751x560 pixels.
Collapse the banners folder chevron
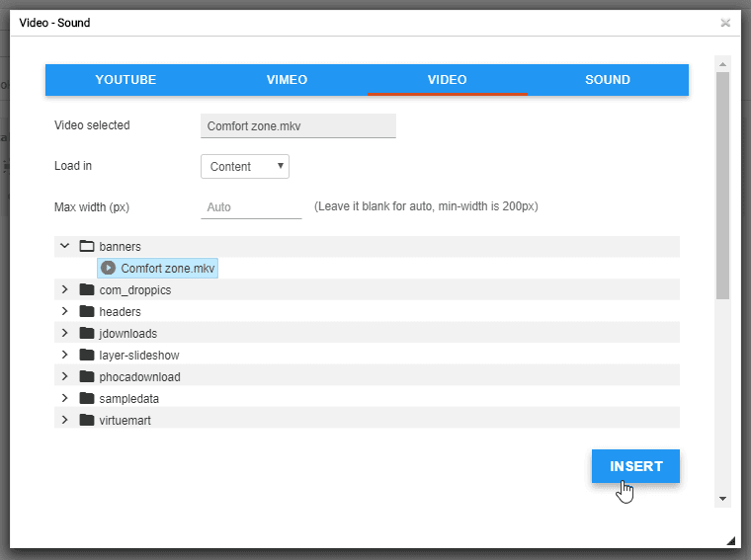pyautogui.click(x=64, y=246)
